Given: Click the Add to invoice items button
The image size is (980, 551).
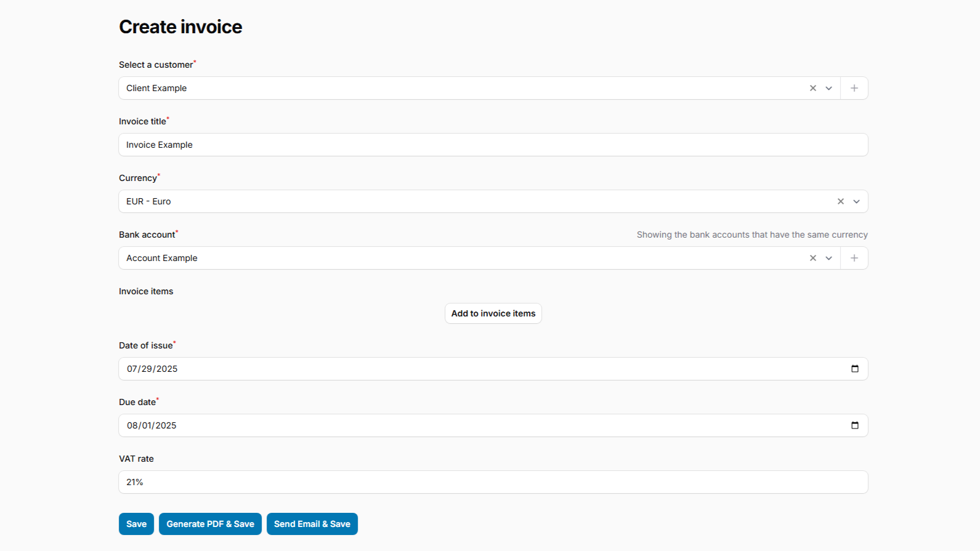Looking at the screenshot, I should pyautogui.click(x=493, y=313).
